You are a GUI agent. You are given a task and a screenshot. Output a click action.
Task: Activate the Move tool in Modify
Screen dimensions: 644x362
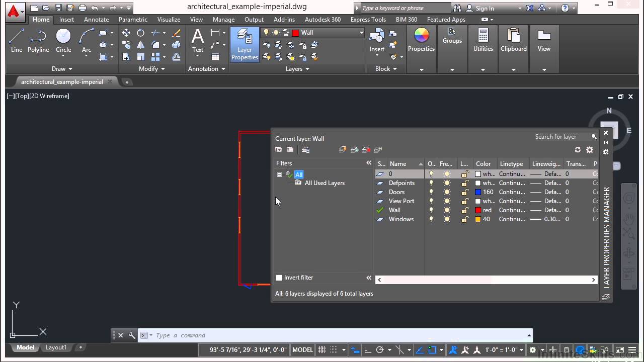click(126, 33)
